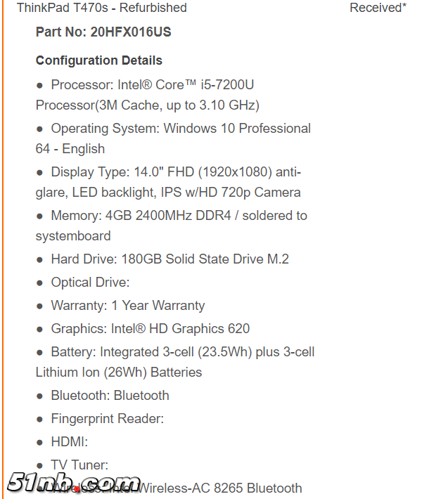
Task: Click the 180GB Solid State Drive entry
Action: tap(169, 259)
